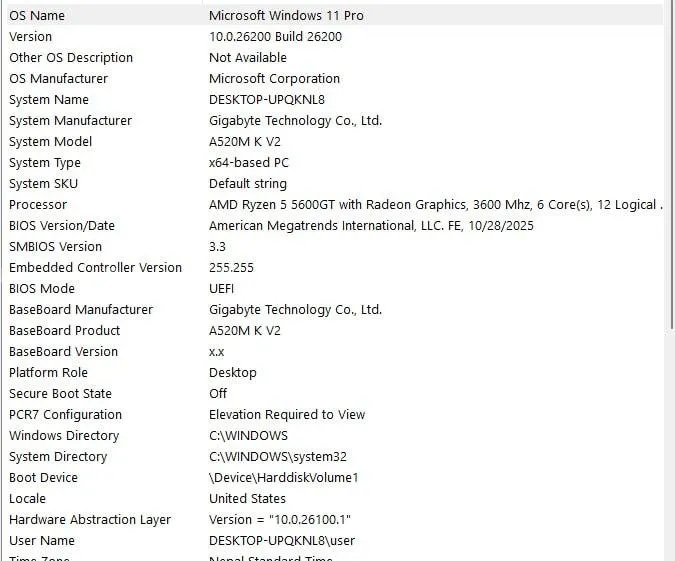Select the System SKU label
675x561 pixels.
point(43,184)
